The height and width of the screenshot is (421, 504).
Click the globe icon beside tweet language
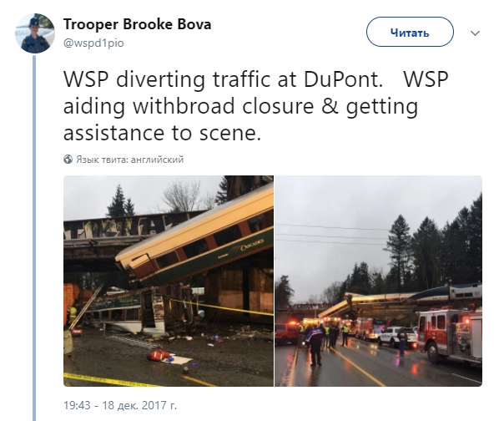[x=68, y=160]
